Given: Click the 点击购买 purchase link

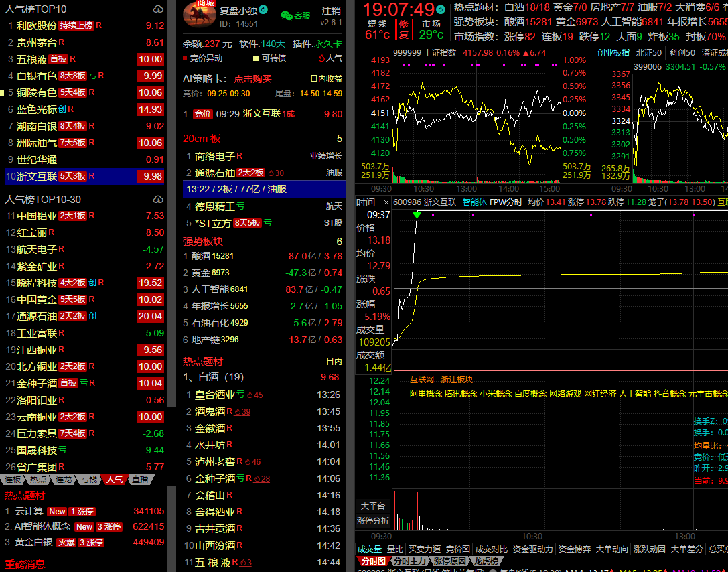Looking at the screenshot, I should coord(252,78).
